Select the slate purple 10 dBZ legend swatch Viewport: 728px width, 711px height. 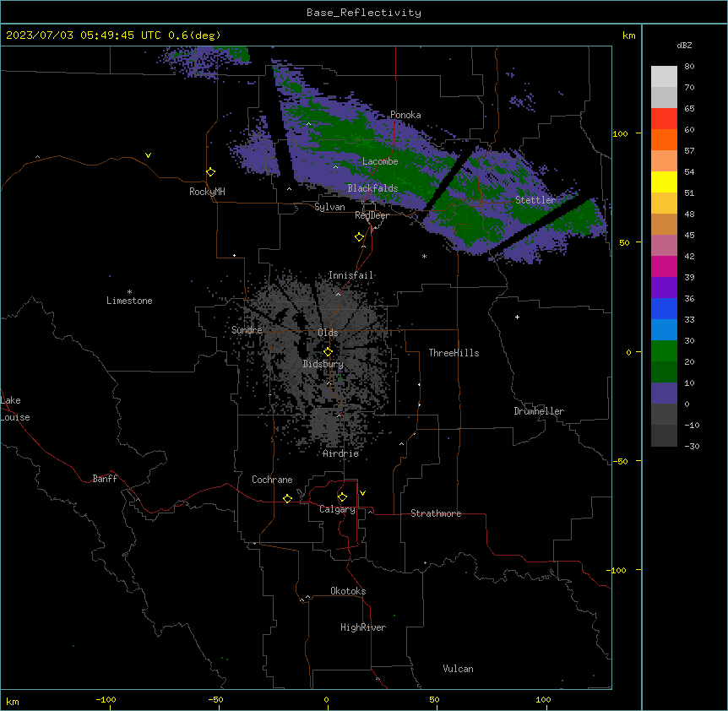[x=664, y=393]
